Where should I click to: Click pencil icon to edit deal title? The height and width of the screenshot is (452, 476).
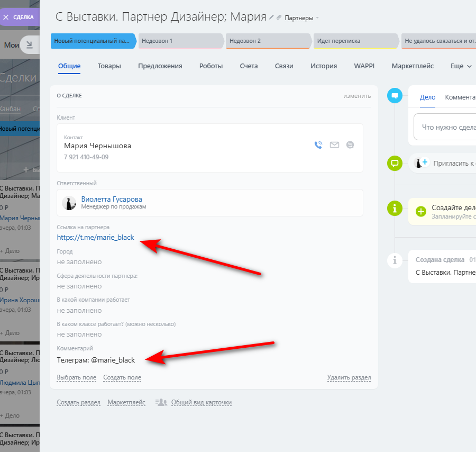[271, 17]
